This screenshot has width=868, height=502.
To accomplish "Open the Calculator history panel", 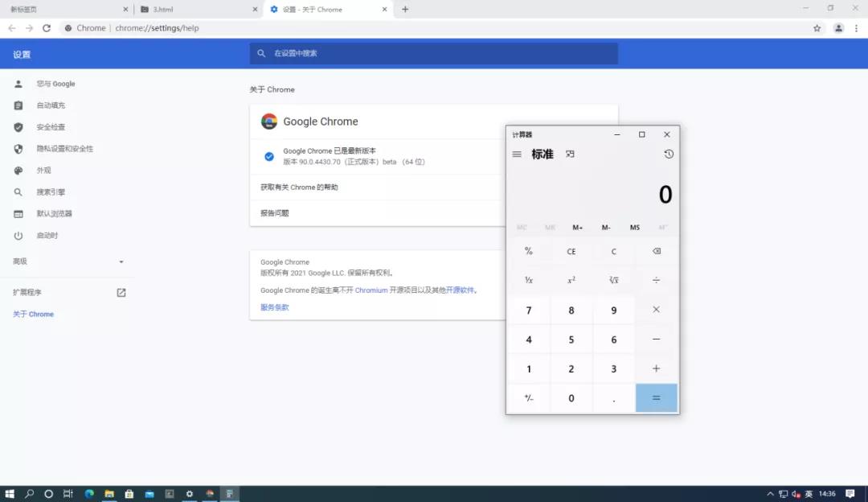I will [669, 154].
